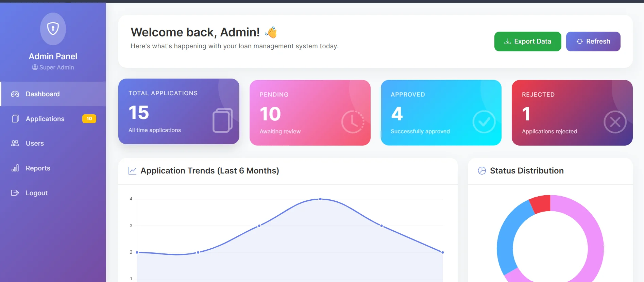Open the Reports page
The image size is (644, 282).
point(38,168)
